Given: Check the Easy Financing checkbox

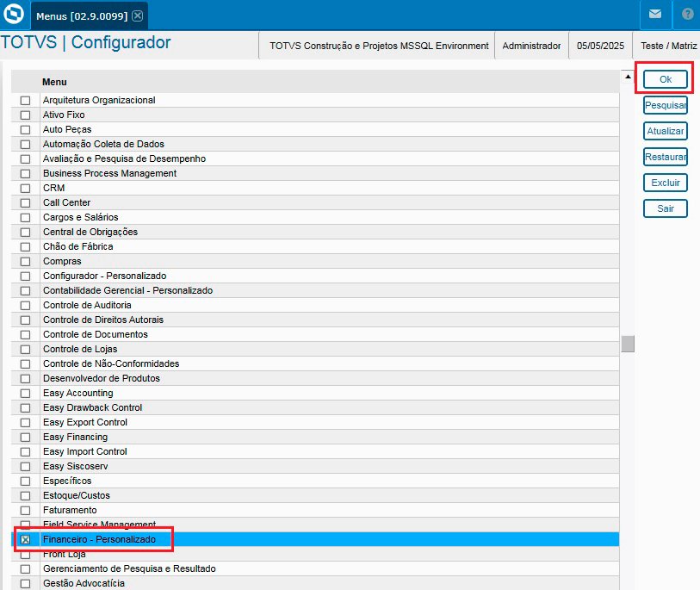Looking at the screenshot, I should tap(26, 438).
